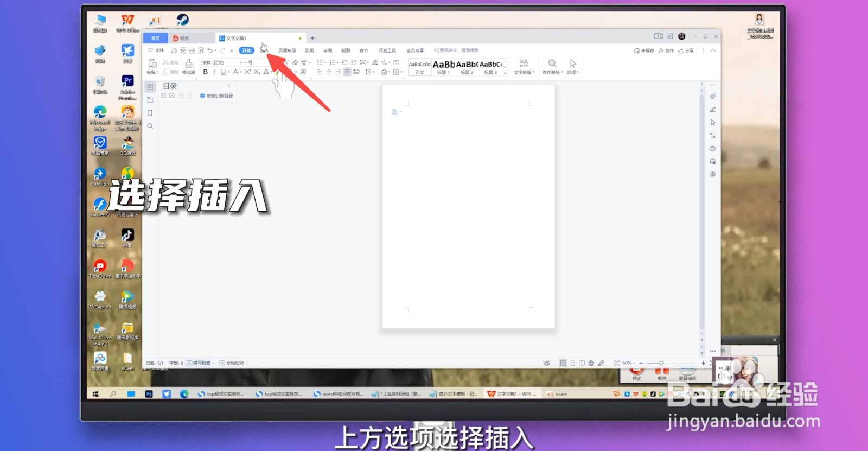Click the Save icon in quick toolbar
The image size is (868, 451).
[174, 50]
